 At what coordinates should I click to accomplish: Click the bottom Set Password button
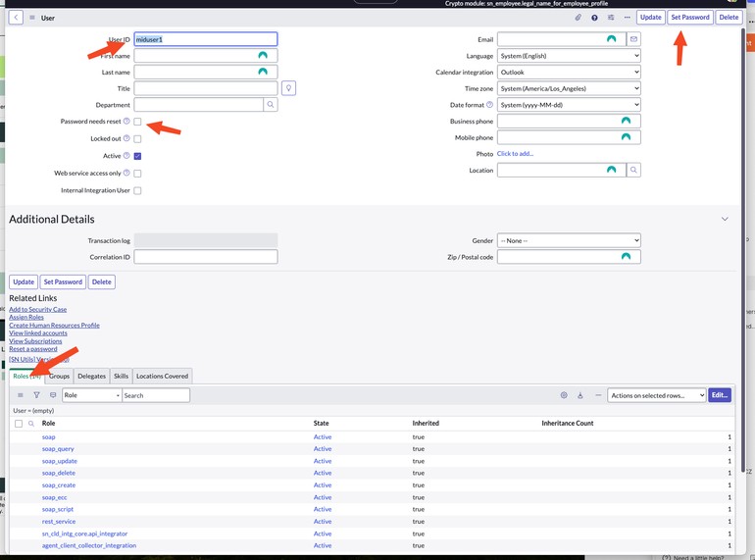(63, 281)
